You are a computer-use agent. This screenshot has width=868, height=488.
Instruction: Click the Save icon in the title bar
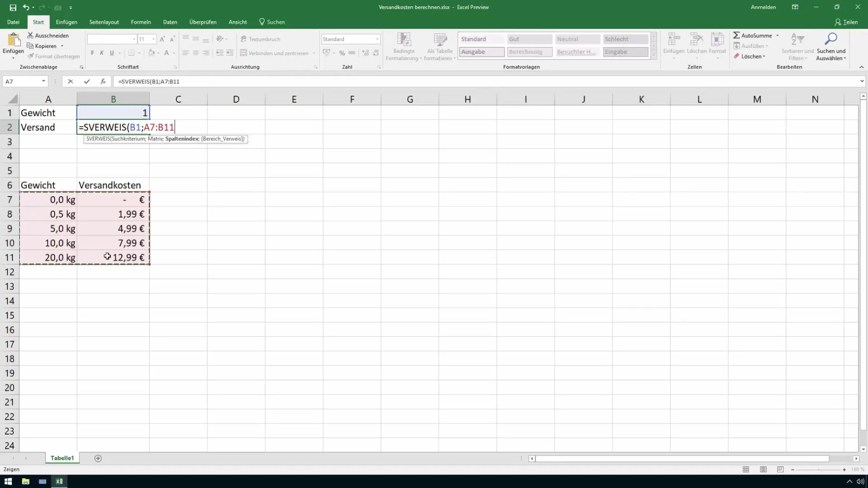(x=13, y=7)
